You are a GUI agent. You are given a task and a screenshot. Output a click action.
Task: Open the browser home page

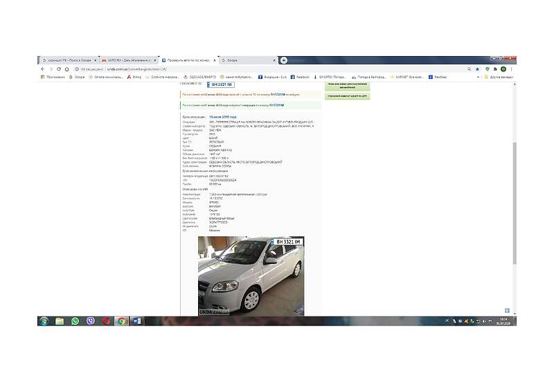[x=66, y=69]
